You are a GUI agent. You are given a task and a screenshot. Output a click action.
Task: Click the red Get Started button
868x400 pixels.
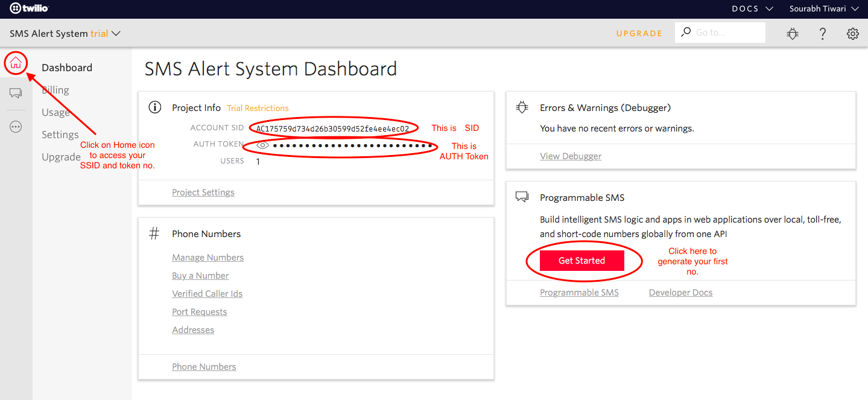(581, 261)
